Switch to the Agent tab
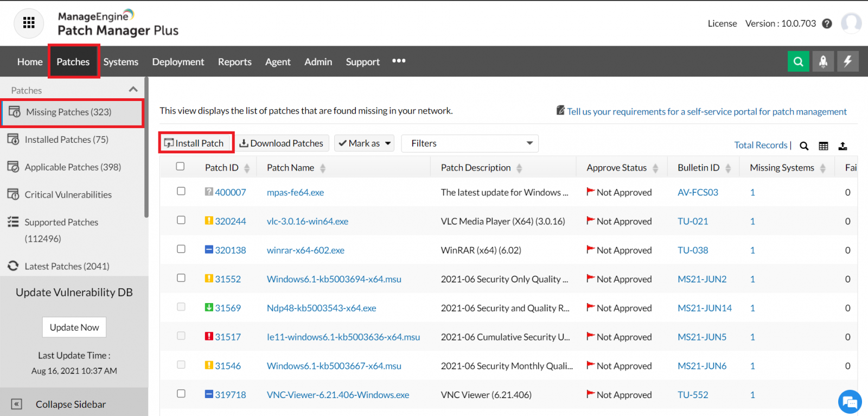Viewport: 868px width, 416px height. click(278, 62)
